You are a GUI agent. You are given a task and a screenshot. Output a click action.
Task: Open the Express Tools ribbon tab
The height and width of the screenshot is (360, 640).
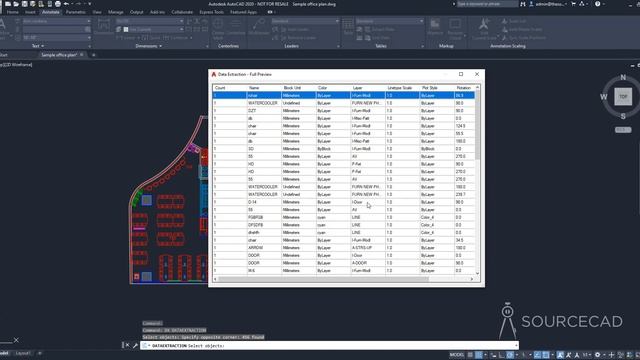[x=211, y=12]
